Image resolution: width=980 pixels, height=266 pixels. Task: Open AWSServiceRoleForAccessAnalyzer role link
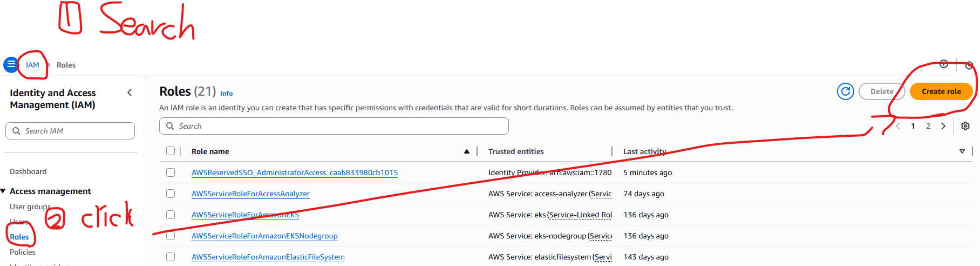coord(250,194)
